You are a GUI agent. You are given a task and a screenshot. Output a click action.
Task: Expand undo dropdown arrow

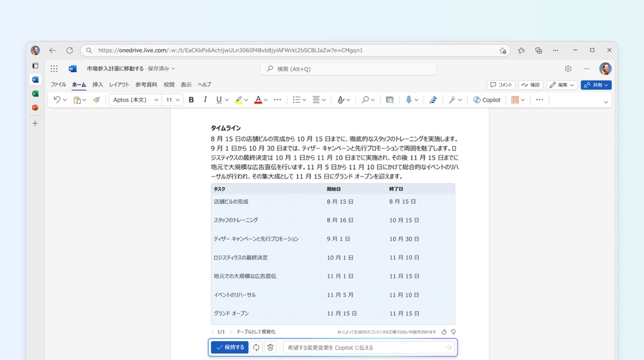pos(65,100)
